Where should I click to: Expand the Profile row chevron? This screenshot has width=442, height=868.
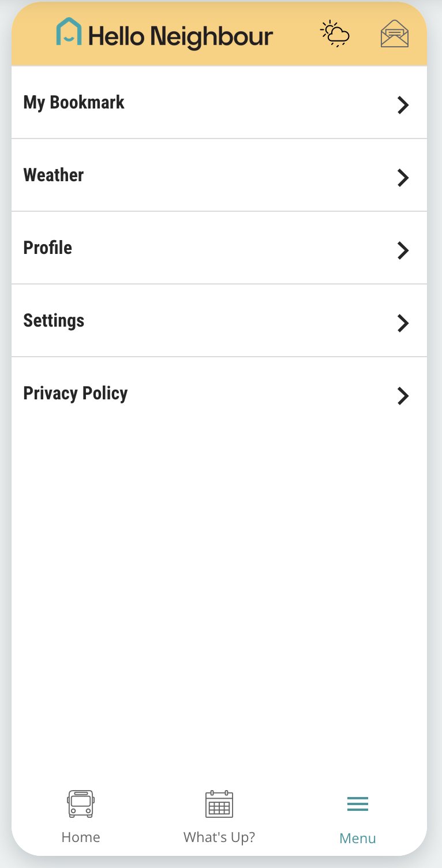pos(403,250)
